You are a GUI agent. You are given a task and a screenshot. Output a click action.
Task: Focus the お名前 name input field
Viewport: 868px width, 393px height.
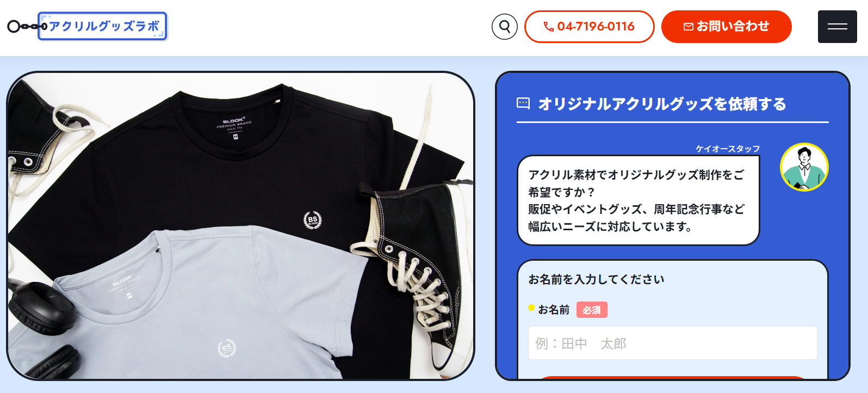coord(672,343)
